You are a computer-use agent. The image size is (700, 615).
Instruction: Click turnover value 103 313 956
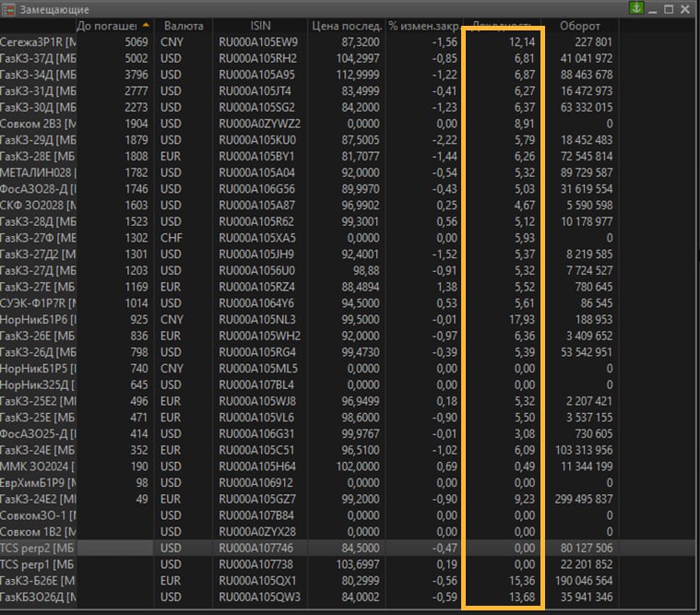click(584, 450)
